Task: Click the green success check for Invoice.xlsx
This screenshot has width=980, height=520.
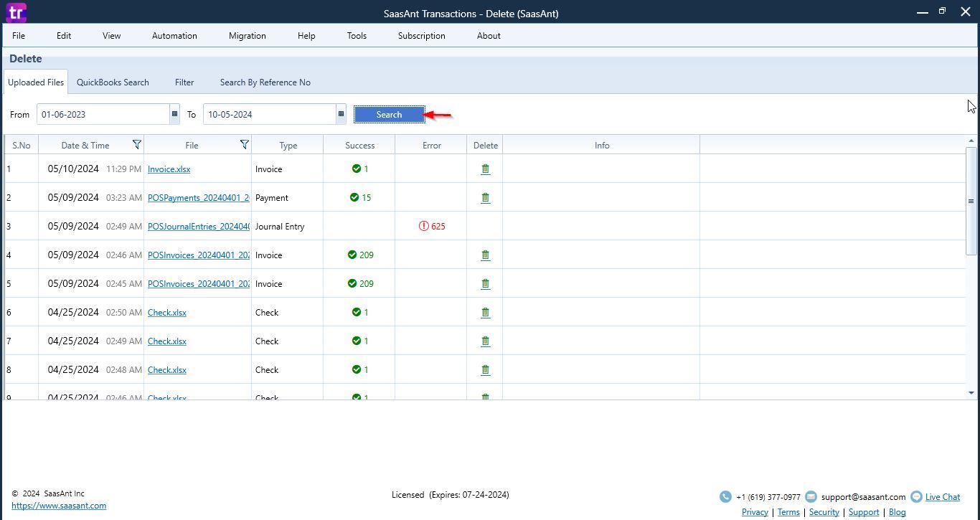Action: 356,169
